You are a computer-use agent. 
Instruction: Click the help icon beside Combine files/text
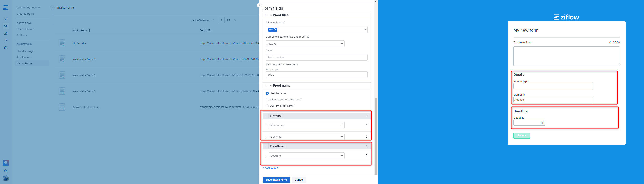pyautogui.click(x=308, y=37)
